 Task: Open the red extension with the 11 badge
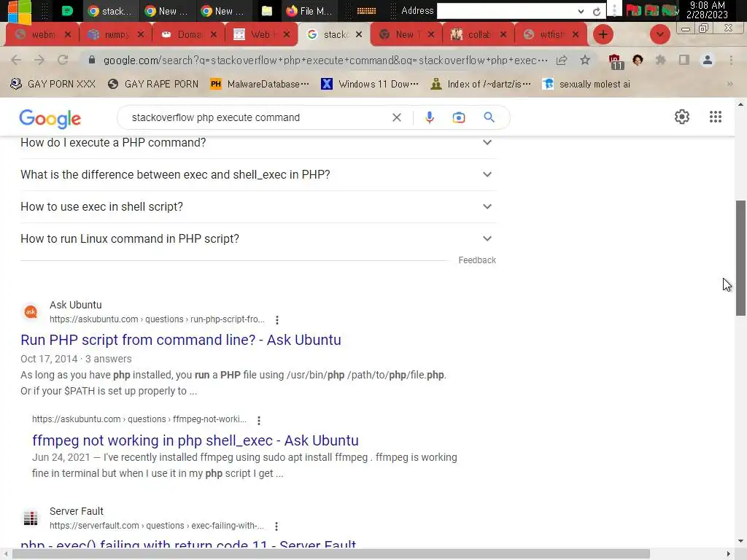(615, 61)
